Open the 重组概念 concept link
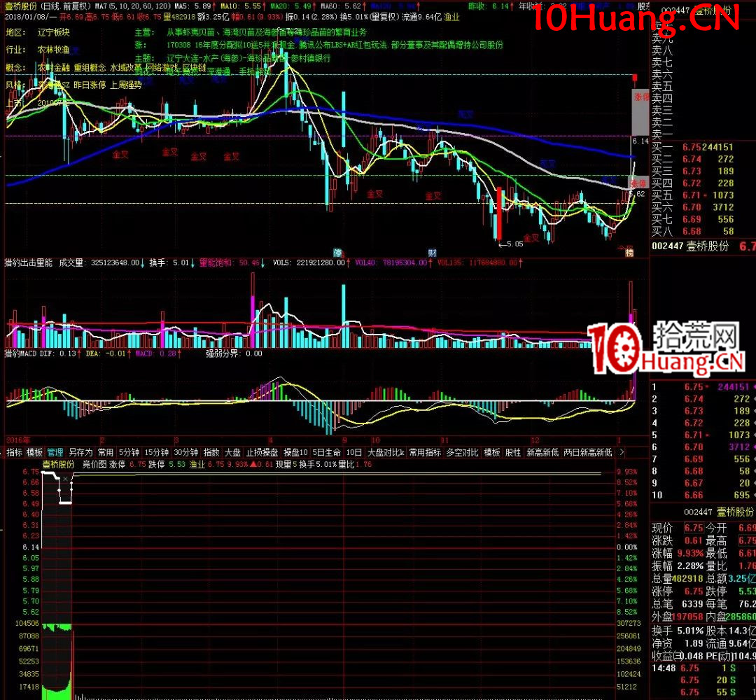Screen dimensions: 756x700 click(90, 67)
